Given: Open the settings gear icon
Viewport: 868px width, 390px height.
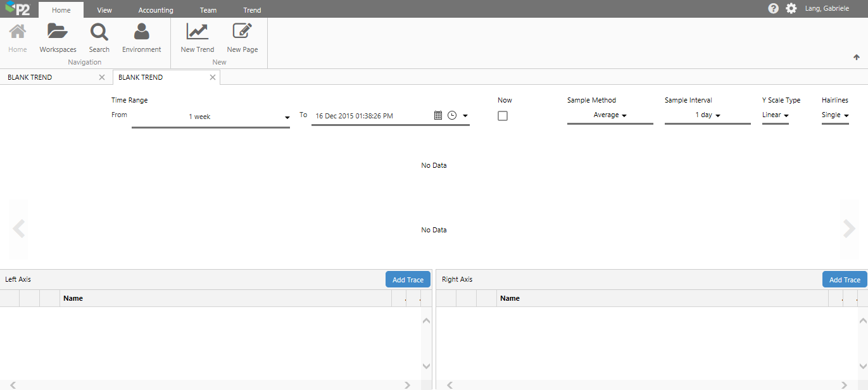Looking at the screenshot, I should pyautogui.click(x=791, y=9).
